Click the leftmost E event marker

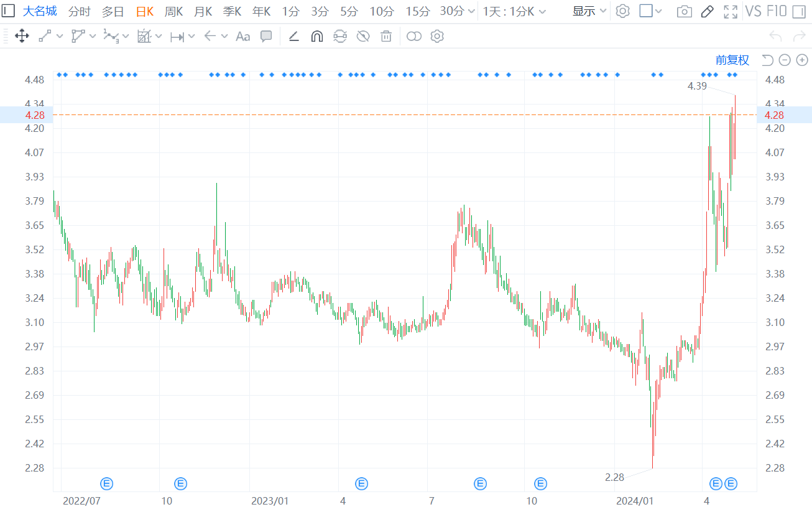(107, 483)
